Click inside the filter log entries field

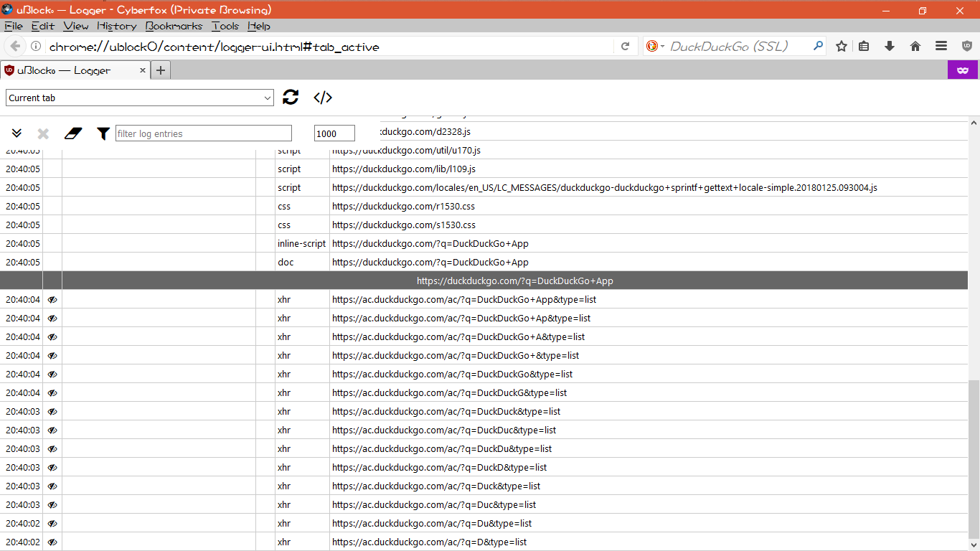coord(203,133)
